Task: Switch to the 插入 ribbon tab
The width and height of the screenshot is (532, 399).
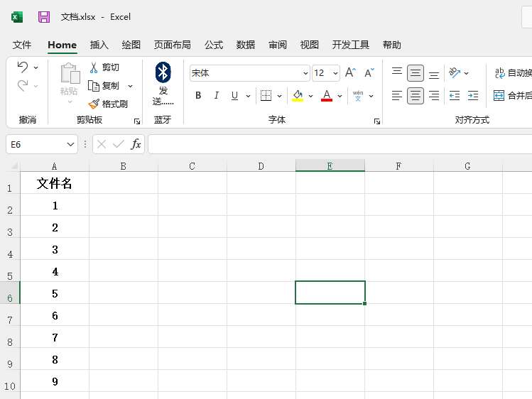Action: 99,45
